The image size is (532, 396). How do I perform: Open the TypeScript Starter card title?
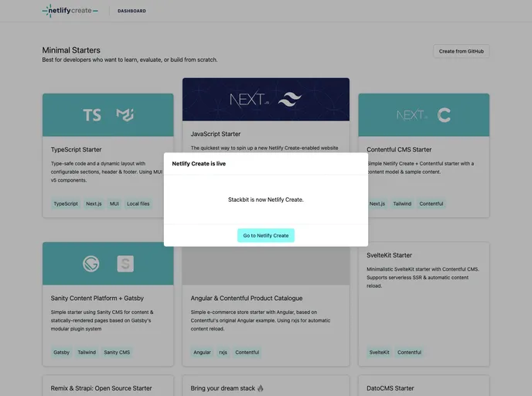point(76,149)
